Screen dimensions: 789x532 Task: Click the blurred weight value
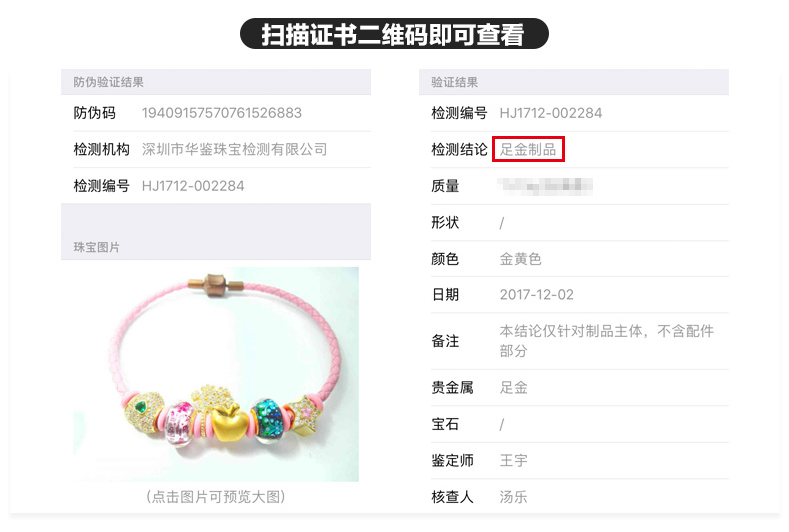tap(546, 186)
